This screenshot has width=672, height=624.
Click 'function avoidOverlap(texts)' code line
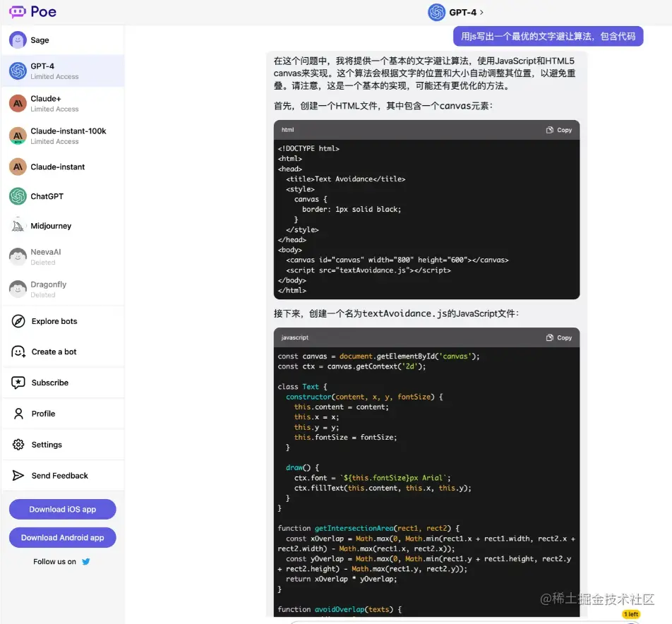tap(340, 609)
